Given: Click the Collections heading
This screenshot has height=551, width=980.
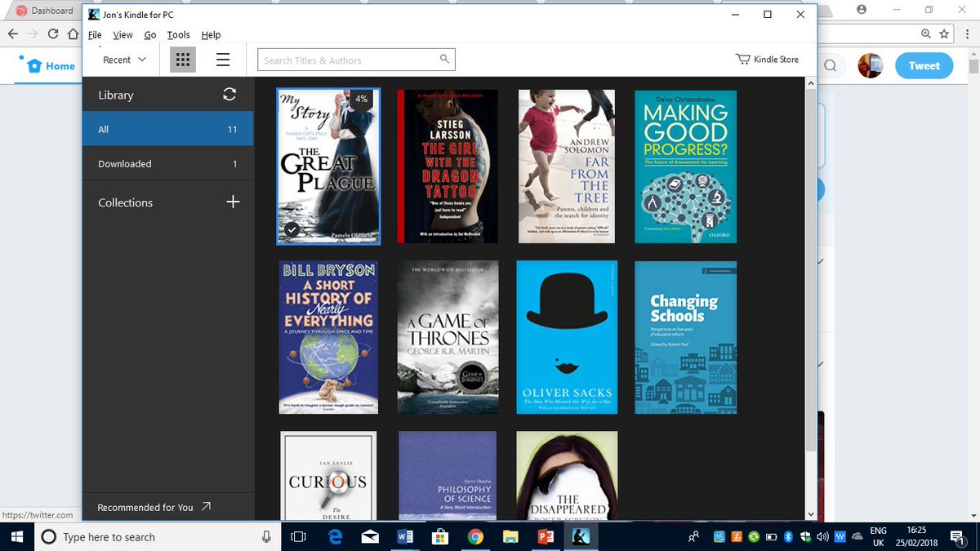Looking at the screenshot, I should click(x=126, y=202).
